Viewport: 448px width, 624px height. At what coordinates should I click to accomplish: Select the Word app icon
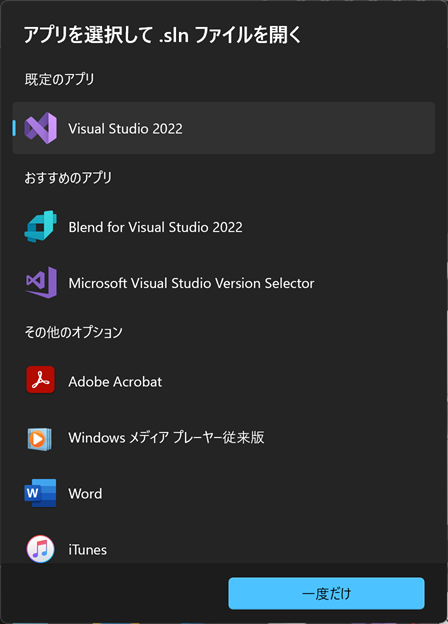[40, 493]
